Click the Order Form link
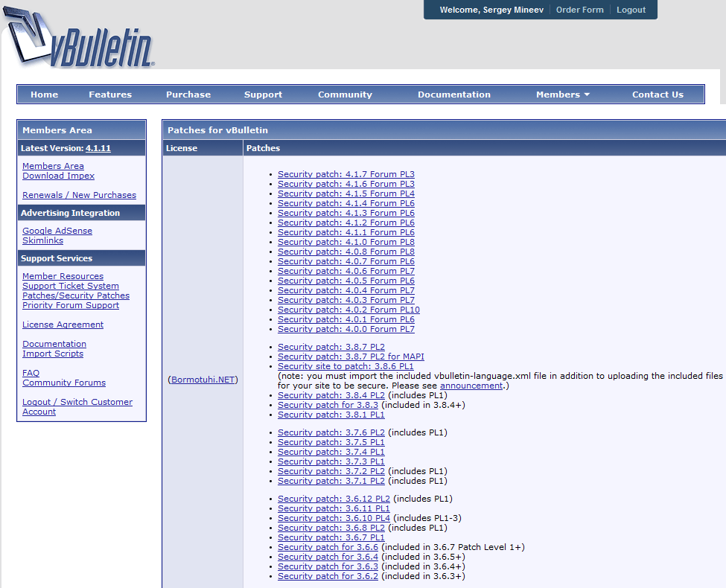Viewport: 726px width, 588px height. click(x=580, y=10)
